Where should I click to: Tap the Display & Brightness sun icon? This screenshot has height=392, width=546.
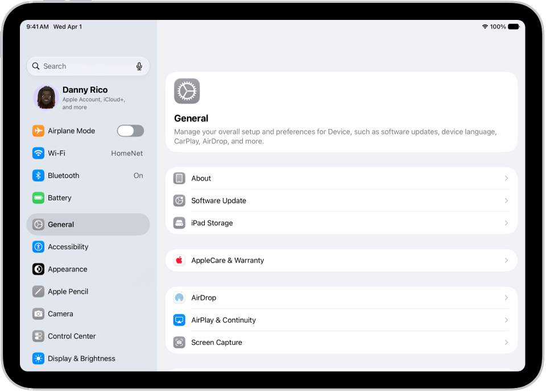[38, 358]
